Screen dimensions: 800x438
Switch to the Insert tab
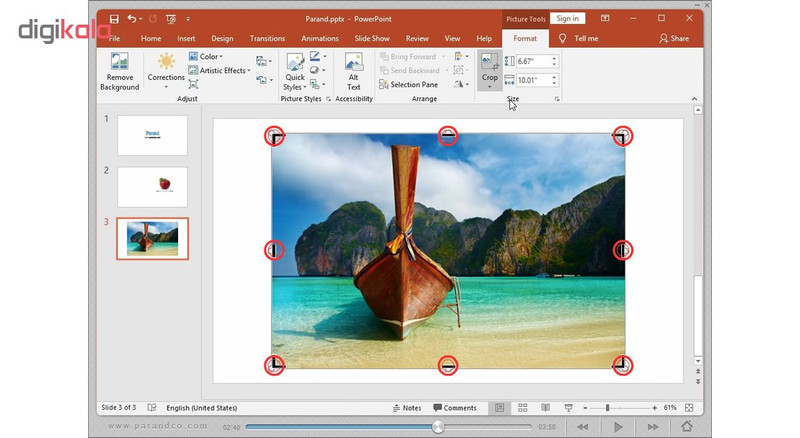tap(186, 38)
